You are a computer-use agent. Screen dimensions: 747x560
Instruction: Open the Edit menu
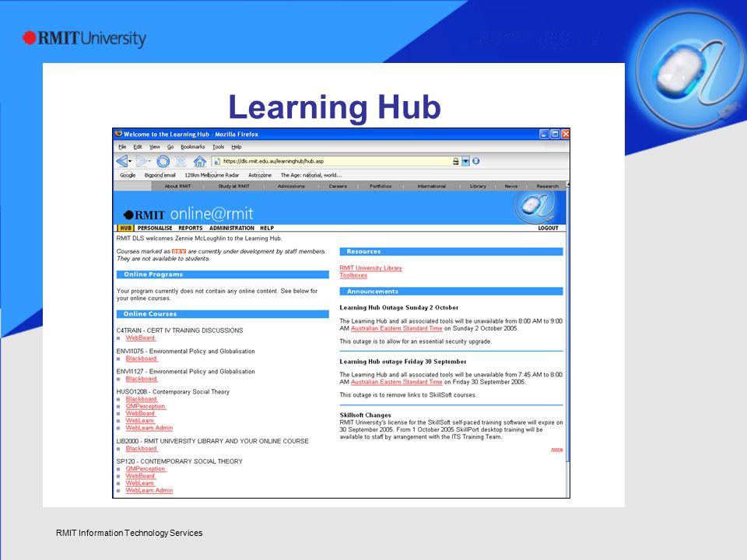138,147
